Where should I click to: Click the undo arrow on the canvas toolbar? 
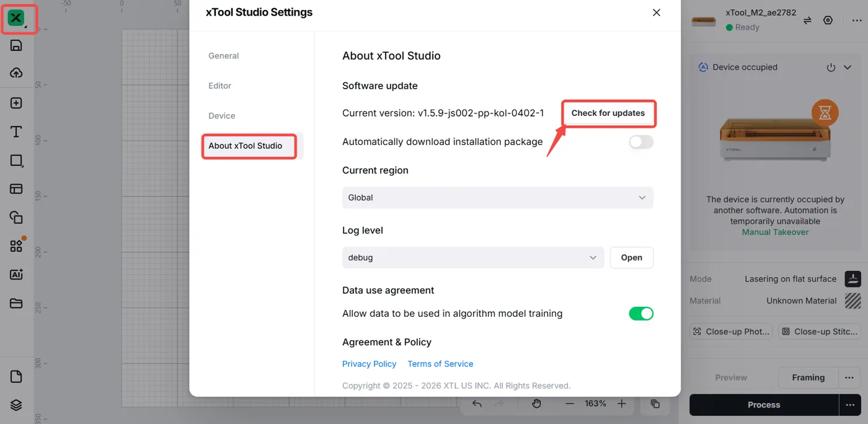click(477, 404)
